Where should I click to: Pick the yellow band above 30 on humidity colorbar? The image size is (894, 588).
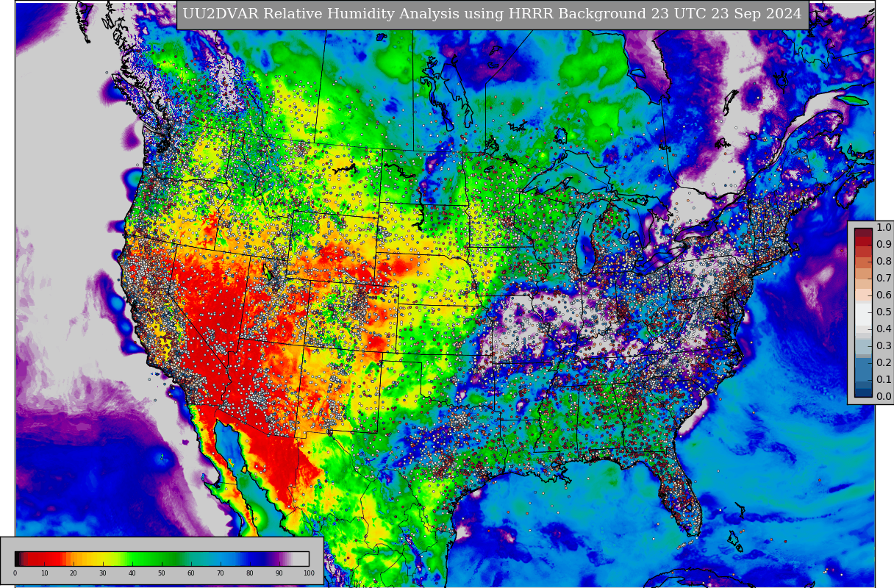pyautogui.click(x=103, y=558)
